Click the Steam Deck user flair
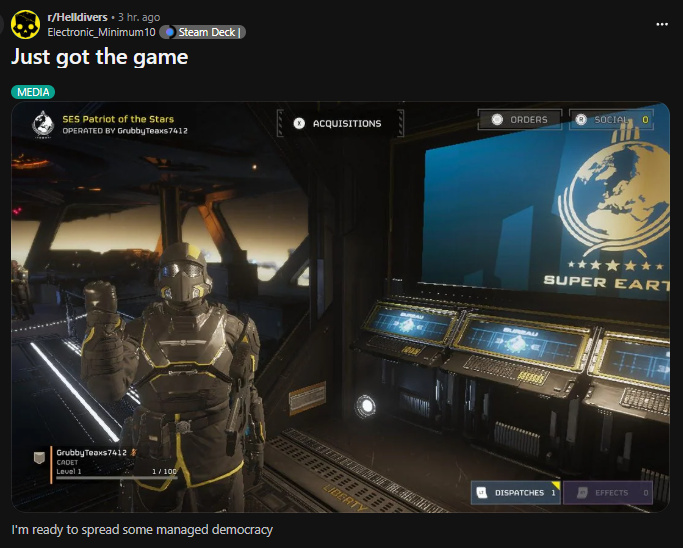The height and width of the screenshot is (548, 683). pos(203,32)
